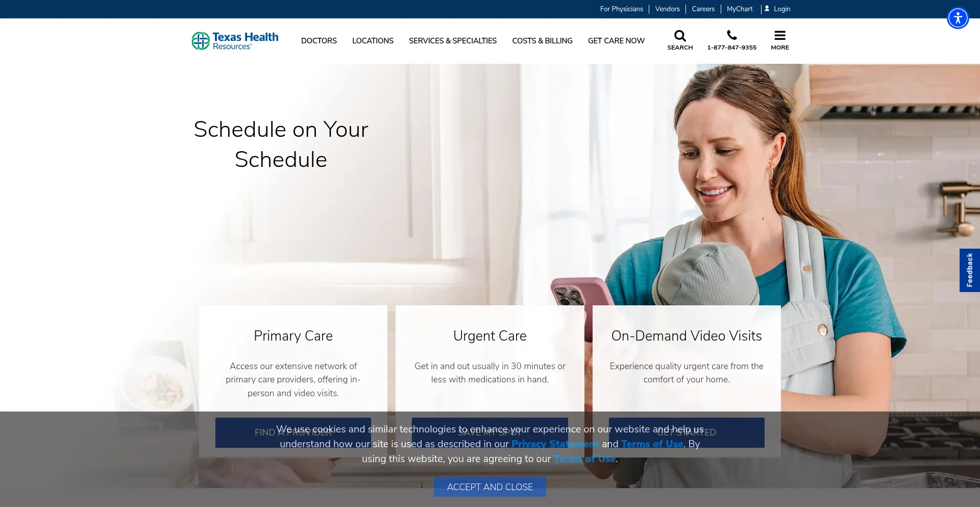Click the Texas Health Resources logo
This screenshot has height=507, width=980.
point(235,41)
